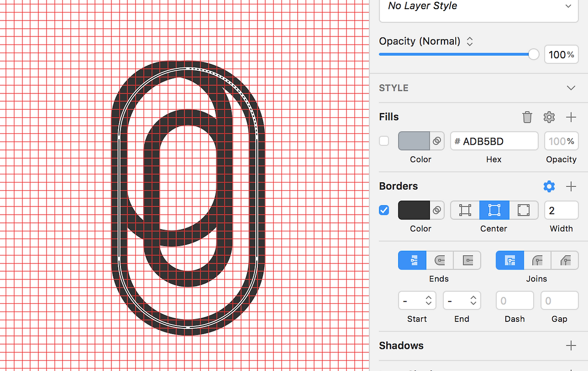The image size is (588, 371).
Task: Open the End arrowhead dropdown
Action: coord(462,301)
